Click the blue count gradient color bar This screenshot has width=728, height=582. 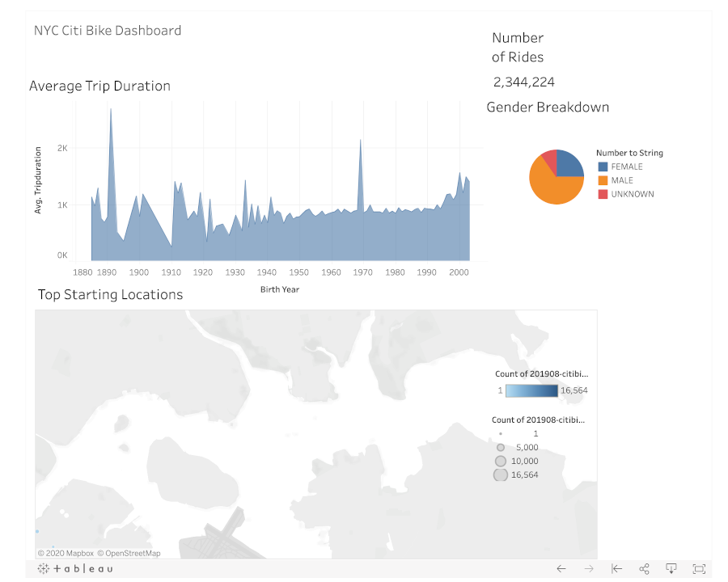531,390
